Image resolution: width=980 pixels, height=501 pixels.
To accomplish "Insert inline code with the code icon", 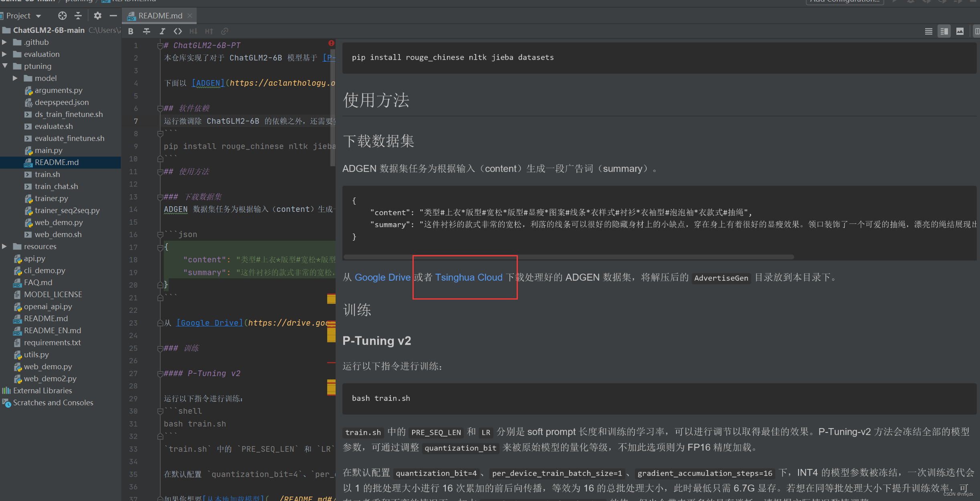I will pyautogui.click(x=178, y=31).
